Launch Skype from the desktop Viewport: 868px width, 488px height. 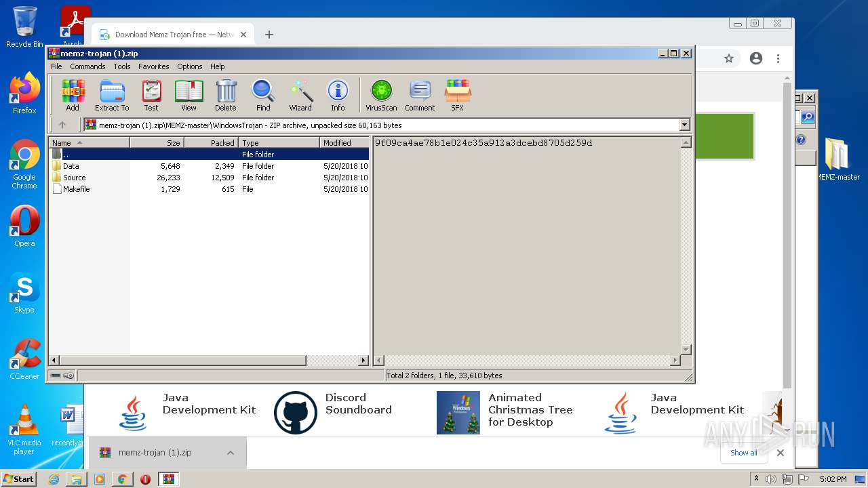tap(24, 293)
